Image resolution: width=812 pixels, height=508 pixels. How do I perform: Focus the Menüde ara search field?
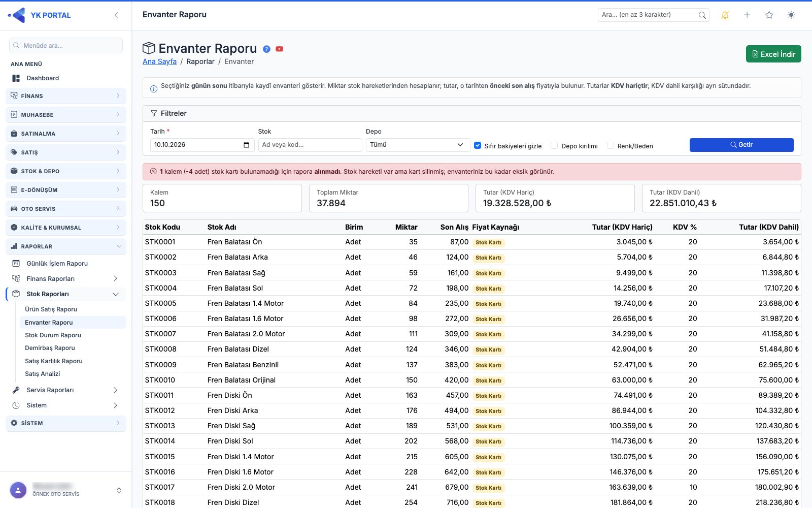pos(66,46)
